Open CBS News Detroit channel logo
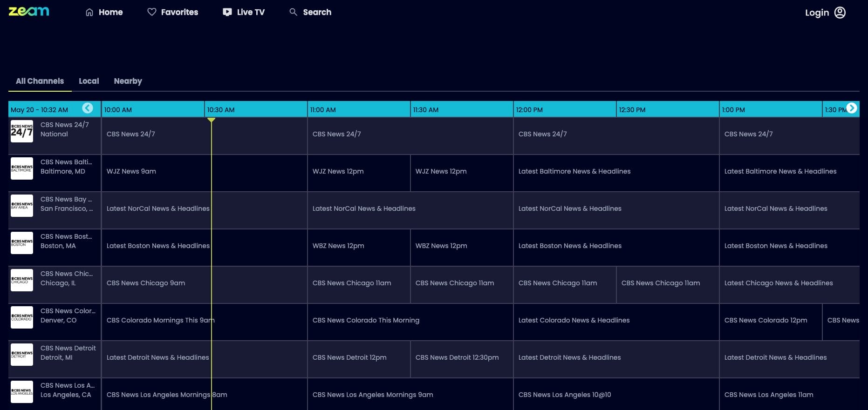Viewport: 868px width, 410px height. [x=22, y=355]
